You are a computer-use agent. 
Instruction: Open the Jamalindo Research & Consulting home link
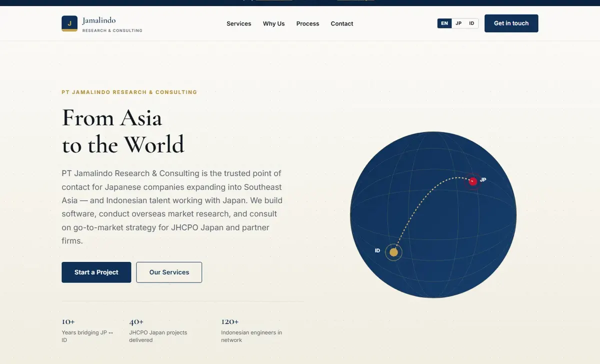click(x=102, y=23)
